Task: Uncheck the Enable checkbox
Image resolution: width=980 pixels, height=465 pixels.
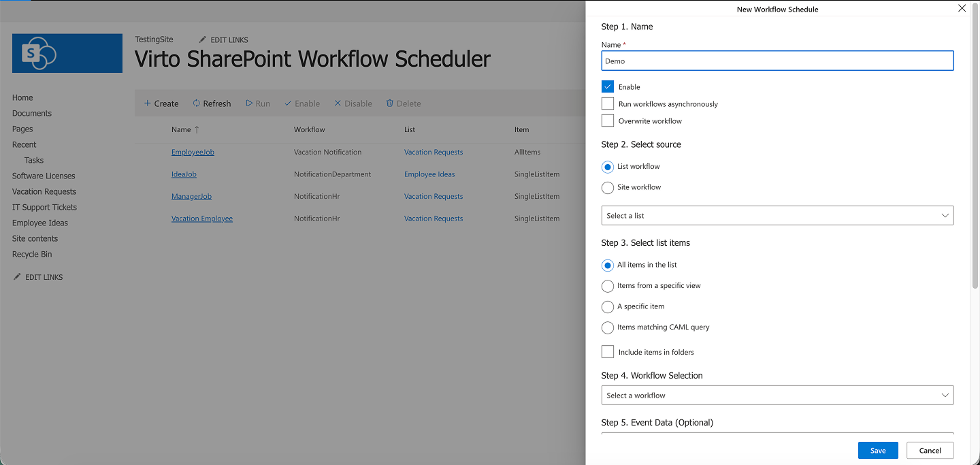Action: 608,87
